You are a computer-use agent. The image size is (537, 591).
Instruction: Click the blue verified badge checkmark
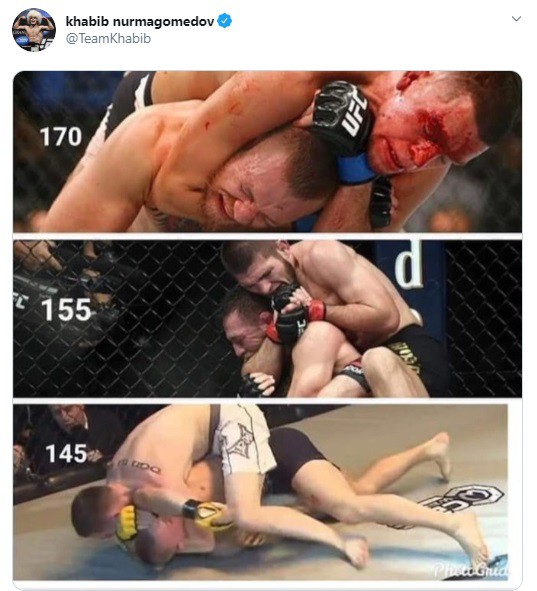click(x=225, y=21)
